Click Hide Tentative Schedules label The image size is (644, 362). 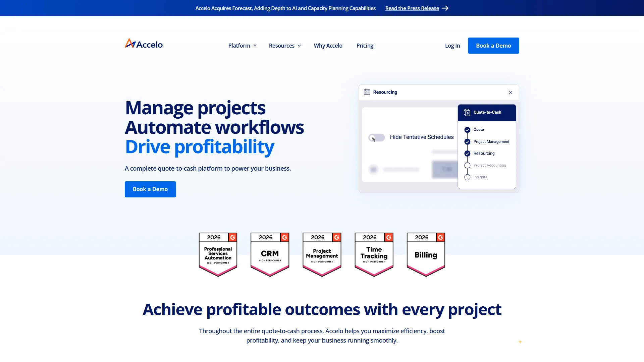click(422, 137)
